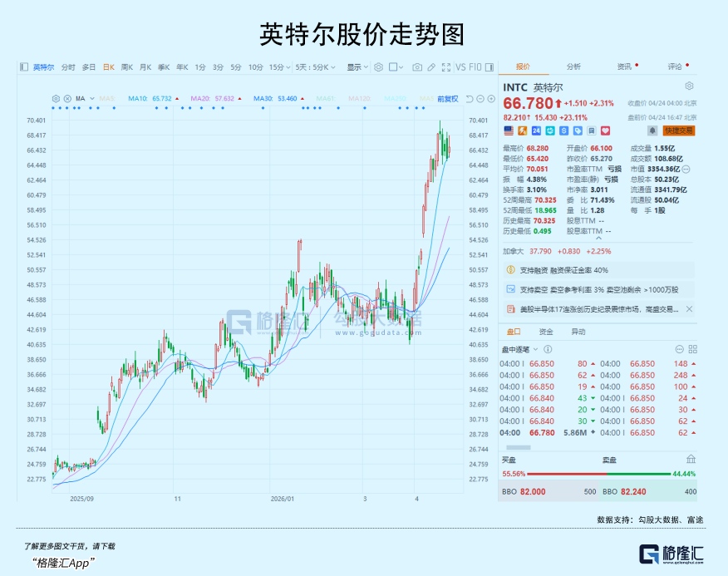Expand the MA indicator dropdown
Viewport: 728px width, 576px height.
tap(92, 98)
